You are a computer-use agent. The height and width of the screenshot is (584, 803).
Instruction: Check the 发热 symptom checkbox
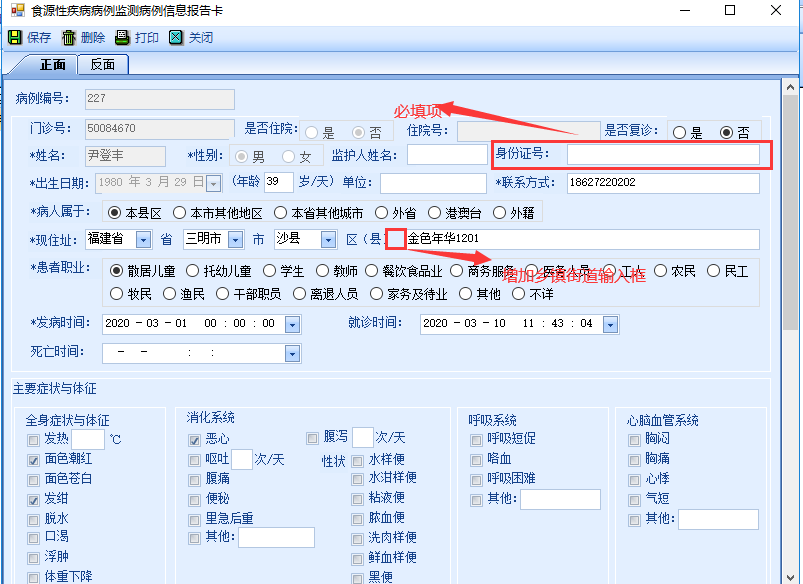point(34,440)
